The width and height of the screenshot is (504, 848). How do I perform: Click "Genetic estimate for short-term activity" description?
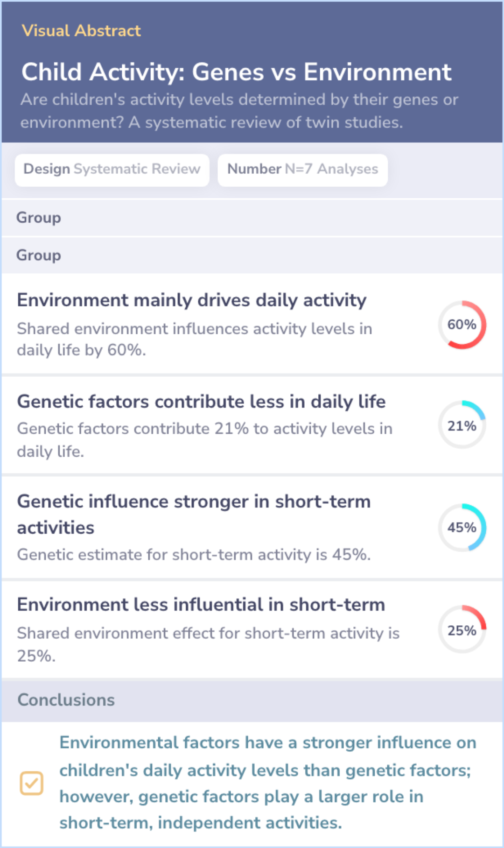[x=194, y=555]
